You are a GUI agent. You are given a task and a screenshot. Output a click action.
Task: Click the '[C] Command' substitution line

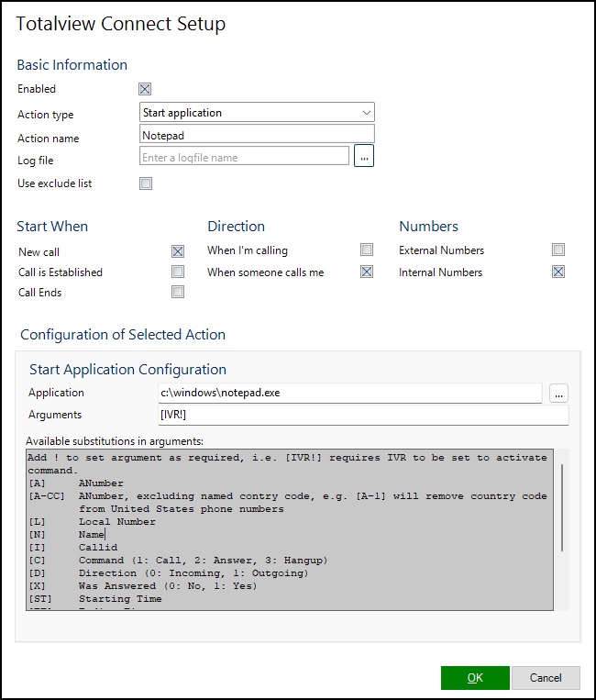click(178, 561)
